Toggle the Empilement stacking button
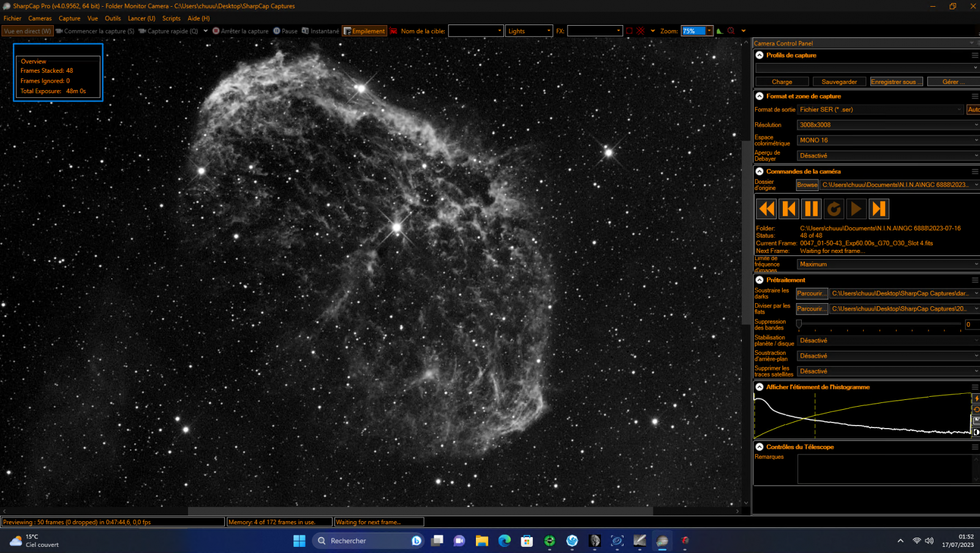 (364, 31)
